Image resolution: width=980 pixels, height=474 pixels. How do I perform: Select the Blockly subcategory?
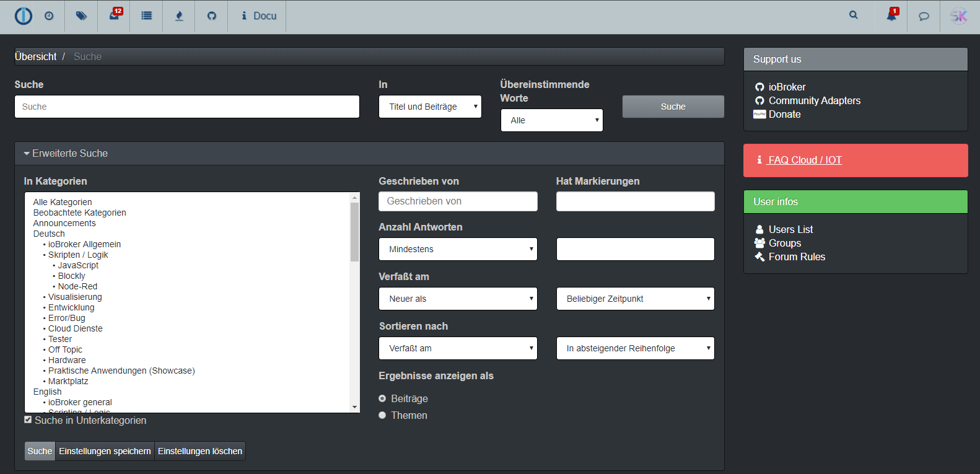pyautogui.click(x=71, y=276)
